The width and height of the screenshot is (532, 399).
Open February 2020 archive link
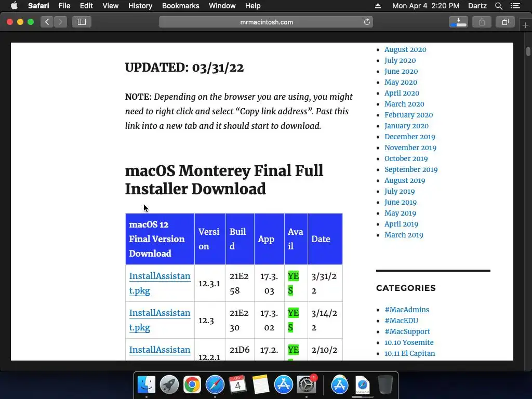(408, 115)
